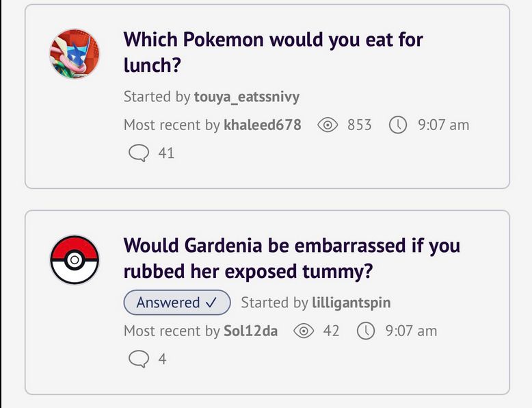The width and height of the screenshot is (532, 408).
Task: Click the 41 replies count
Action: click(166, 153)
